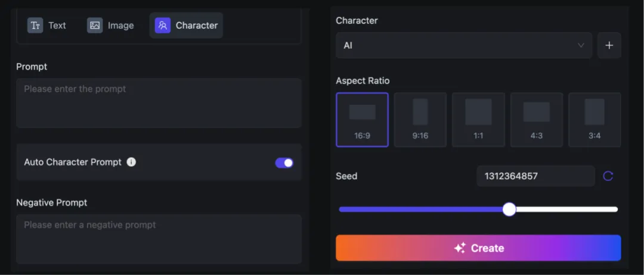The width and height of the screenshot is (644, 275).
Task: Select the 3:4 aspect ratio button
Action: pyautogui.click(x=594, y=120)
